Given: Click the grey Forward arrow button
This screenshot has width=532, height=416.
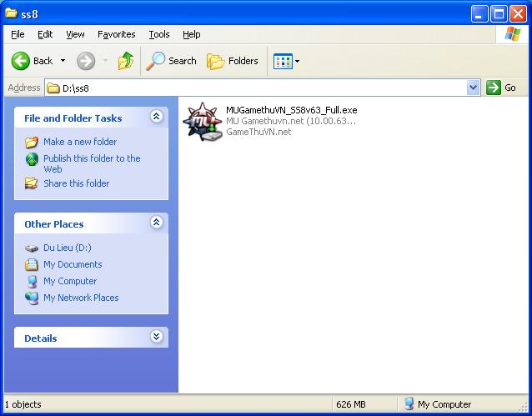Looking at the screenshot, I should pos(86,61).
